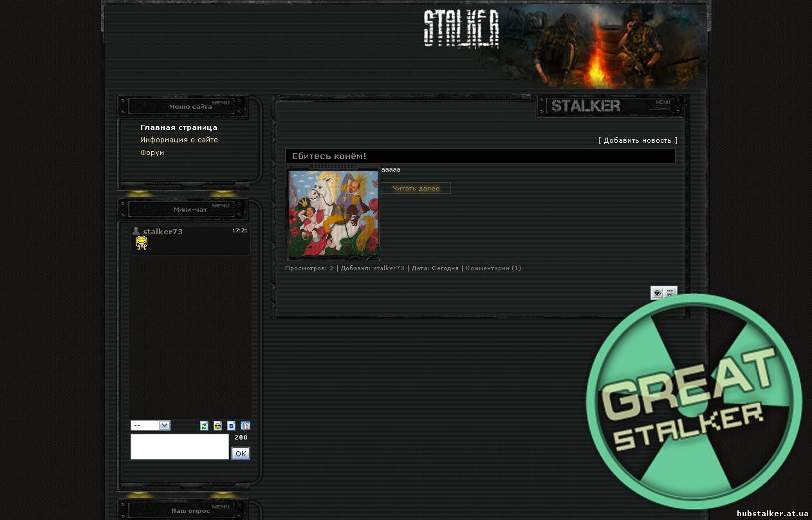Click the mini-chat message input field
Viewport: 812px width, 520px height.
point(180,447)
